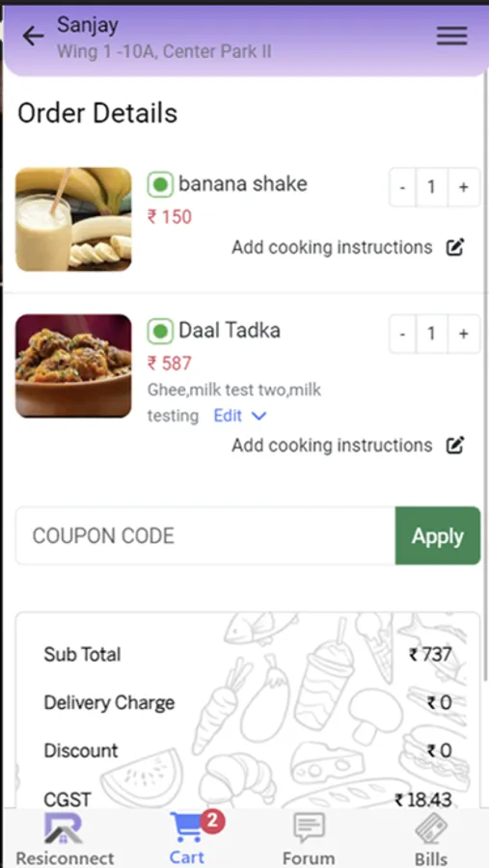
Task: Click the Daal Tadka cooking instructions edit icon
Action: tap(455, 445)
